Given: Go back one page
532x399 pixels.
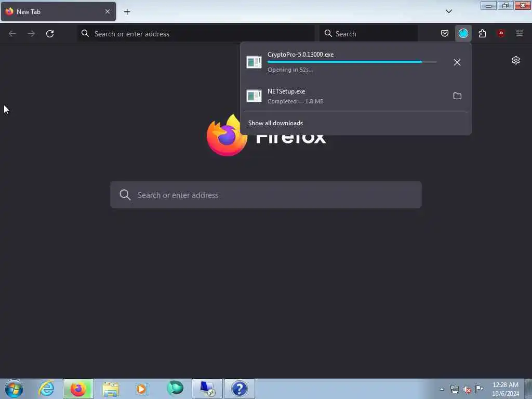Looking at the screenshot, I should pyautogui.click(x=12, y=34).
